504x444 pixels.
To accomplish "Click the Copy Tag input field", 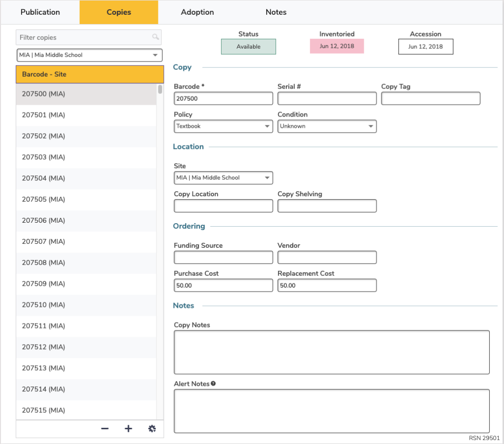I will [430, 98].
